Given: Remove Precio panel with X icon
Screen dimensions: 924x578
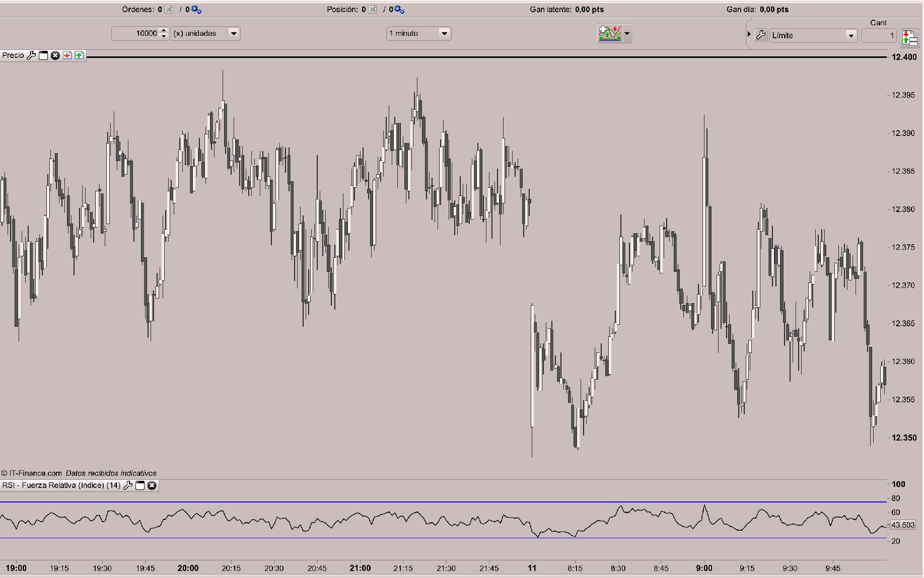Looking at the screenshot, I should [55, 55].
